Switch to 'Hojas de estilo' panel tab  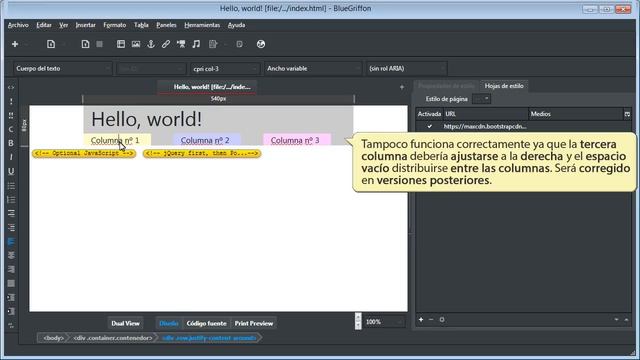(x=504, y=86)
